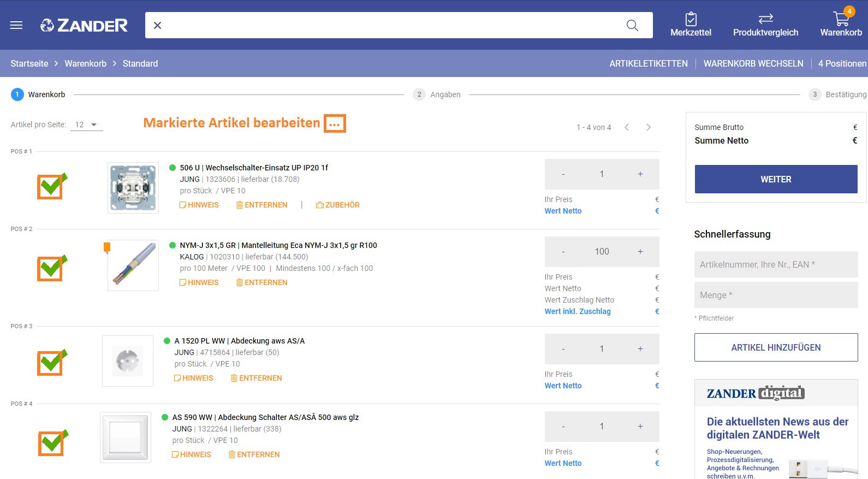
Task: Open product title 506 U Wechselschalter-Einsatz
Action: (x=254, y=168)
